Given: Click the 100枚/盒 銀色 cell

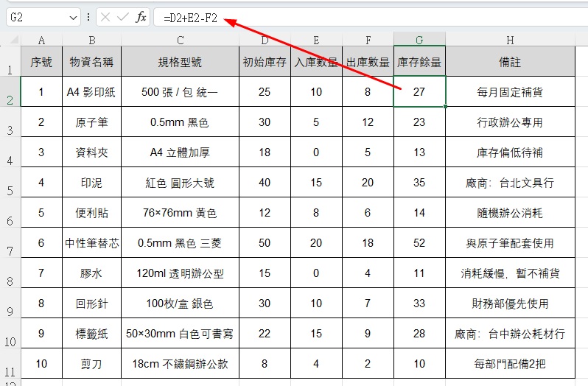Looking at the screenshot, I should coord(180,303).
